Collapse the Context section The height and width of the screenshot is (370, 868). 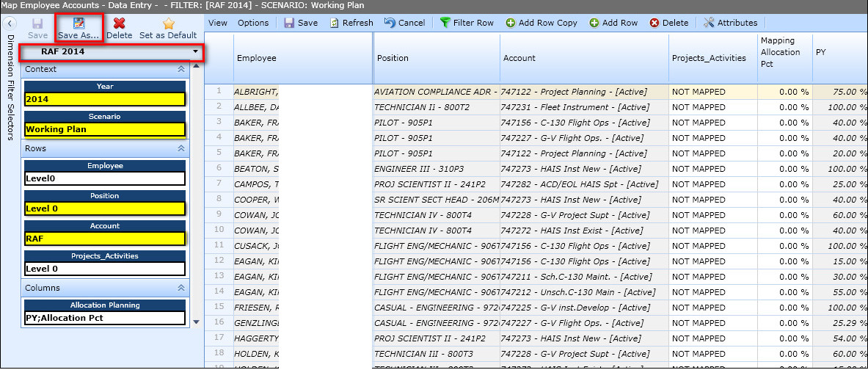tap(180, 69)
